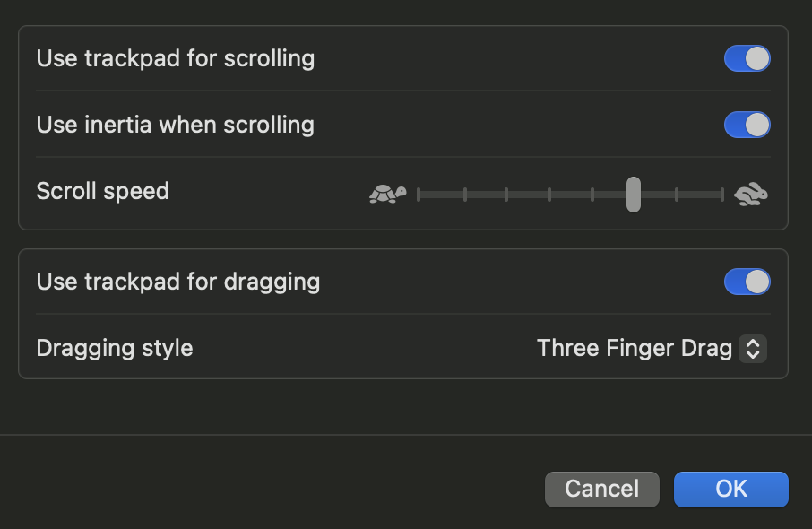The width and height of the screenshot is (812, 529).
Task: Click the Dragging style label
Action: pyautogui.click(x=115, y=348)
